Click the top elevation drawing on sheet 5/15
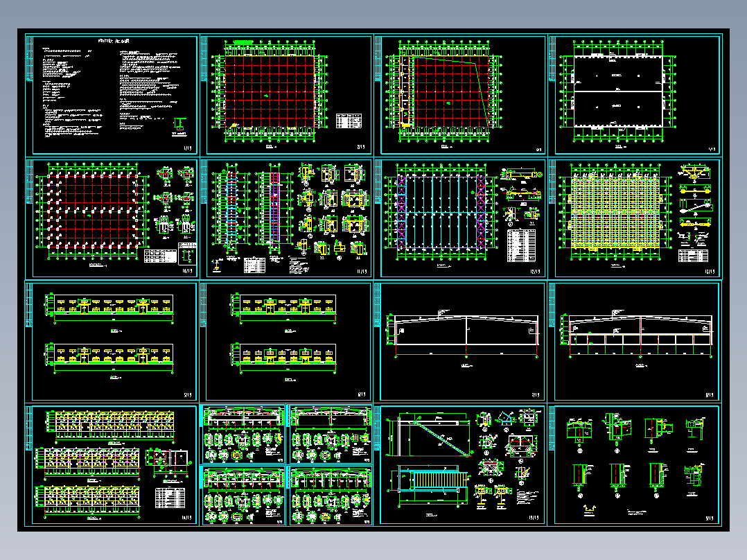Screen dimensions: 747x560 point(111,308)
